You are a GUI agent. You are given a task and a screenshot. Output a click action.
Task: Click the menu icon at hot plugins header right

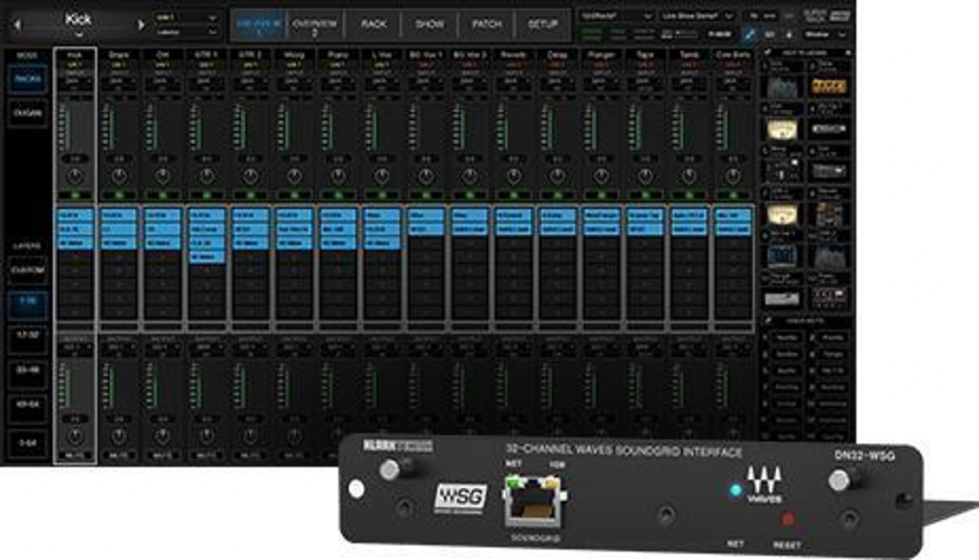[848, 52]
